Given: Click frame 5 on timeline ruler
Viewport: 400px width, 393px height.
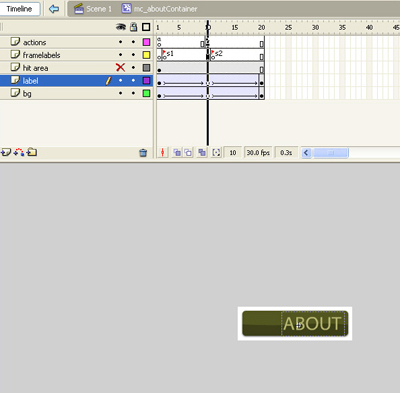Looking at the screenshot, I should pyautogui.click(x=179, y=28).
